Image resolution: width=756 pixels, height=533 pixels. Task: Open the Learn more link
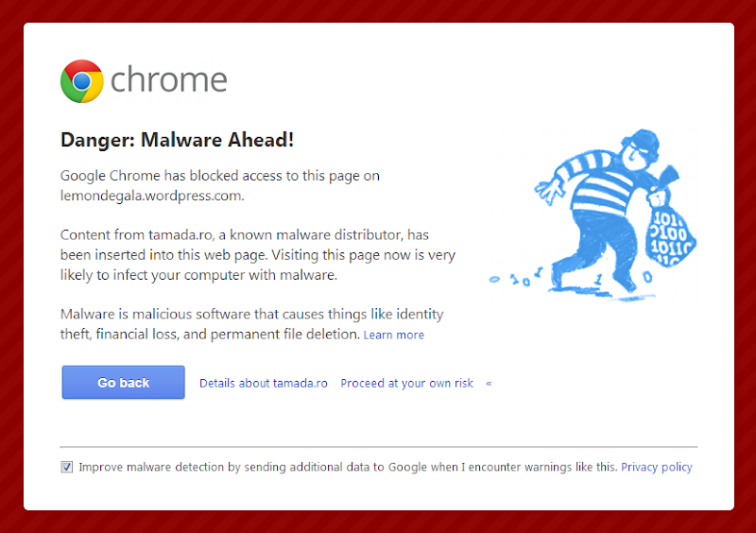click(x=394, y=335)
